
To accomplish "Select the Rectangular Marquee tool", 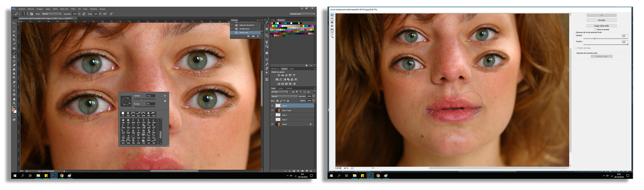I will 14,27.
